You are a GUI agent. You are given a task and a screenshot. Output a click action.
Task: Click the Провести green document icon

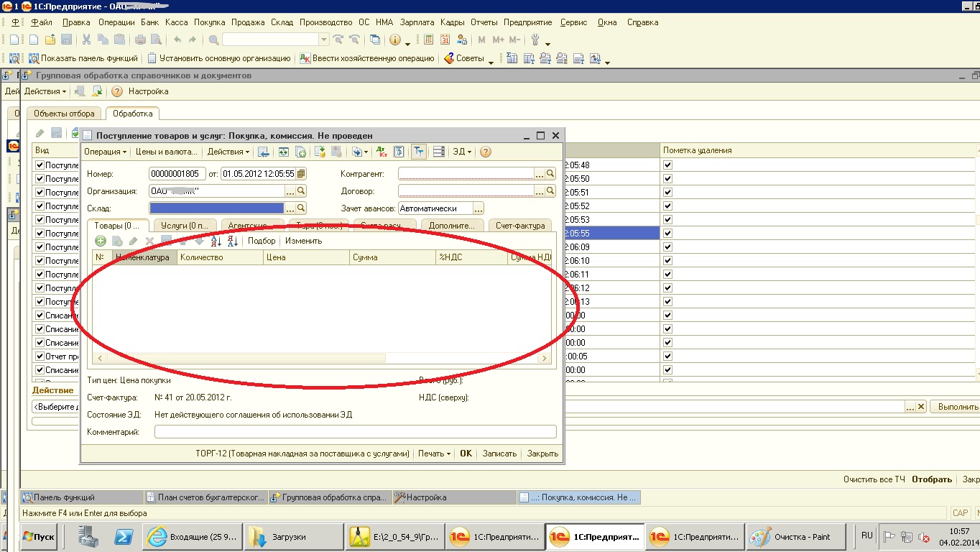point(320,152)
